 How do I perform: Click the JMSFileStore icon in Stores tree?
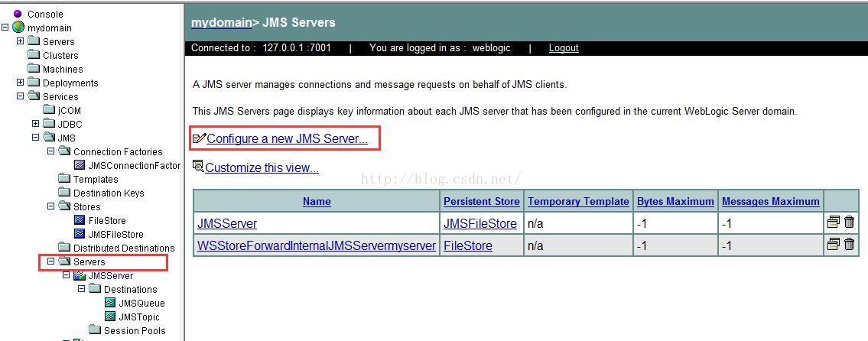[x=80, y=234]
